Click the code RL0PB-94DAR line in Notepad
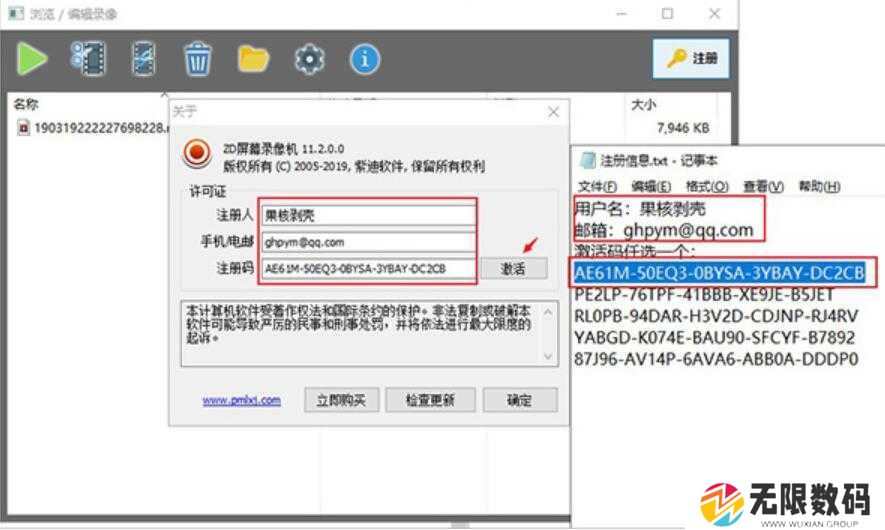885x530 pixels. pyautogui.click(x=716, y=316)
